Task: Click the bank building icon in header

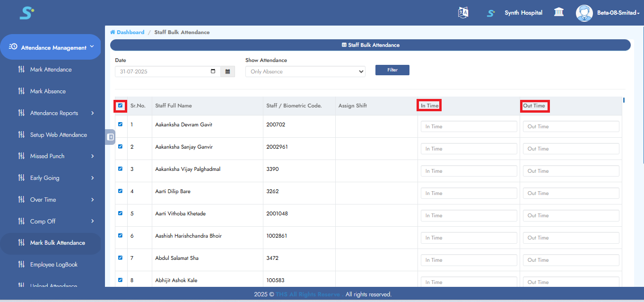Action: click(558, 12)
